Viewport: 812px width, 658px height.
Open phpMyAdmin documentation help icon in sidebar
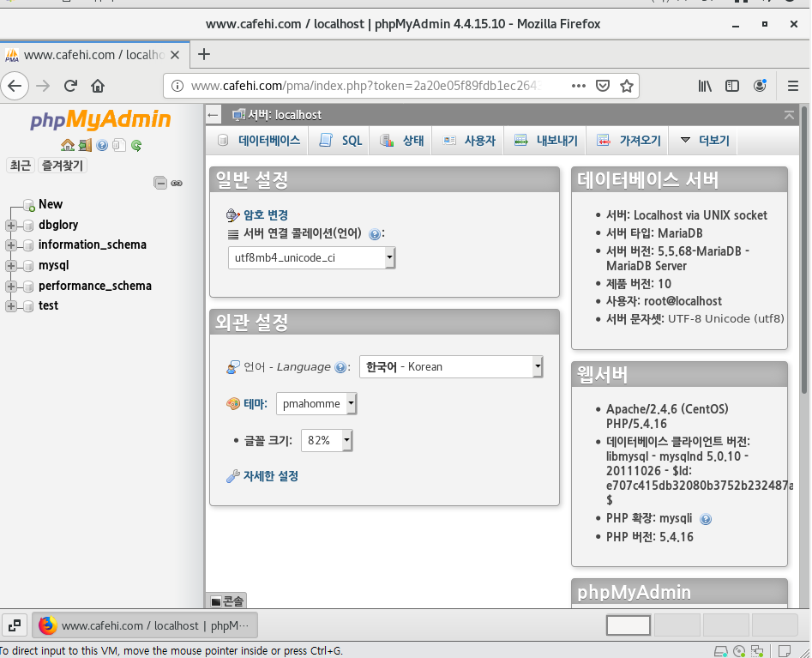click(x=102, y=145)
